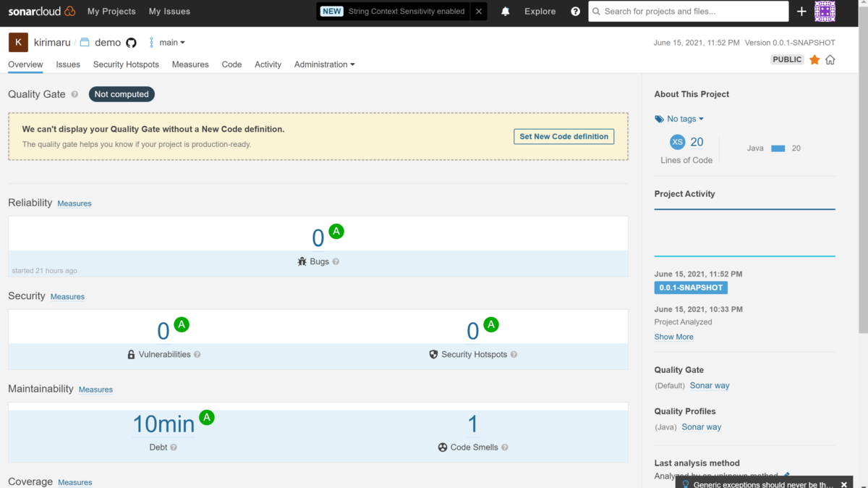The image size is (868, 488).
Task: Click the Quality Gate help icon
Action: pos(75,94)
